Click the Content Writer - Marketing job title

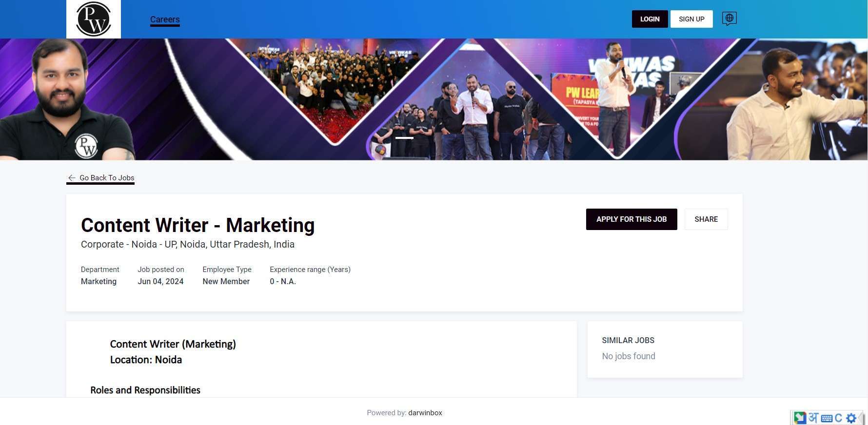coord(197,225)
